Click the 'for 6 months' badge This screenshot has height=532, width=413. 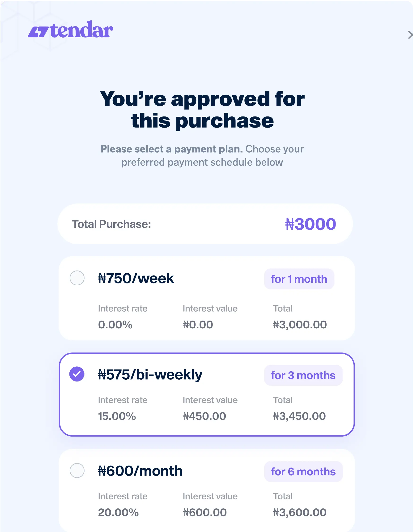(303, 471)
